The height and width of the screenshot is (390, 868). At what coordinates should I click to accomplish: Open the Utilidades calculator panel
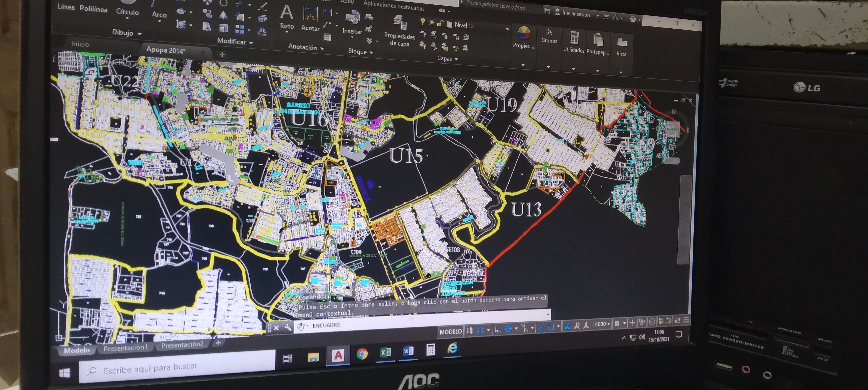click(574, 42)
